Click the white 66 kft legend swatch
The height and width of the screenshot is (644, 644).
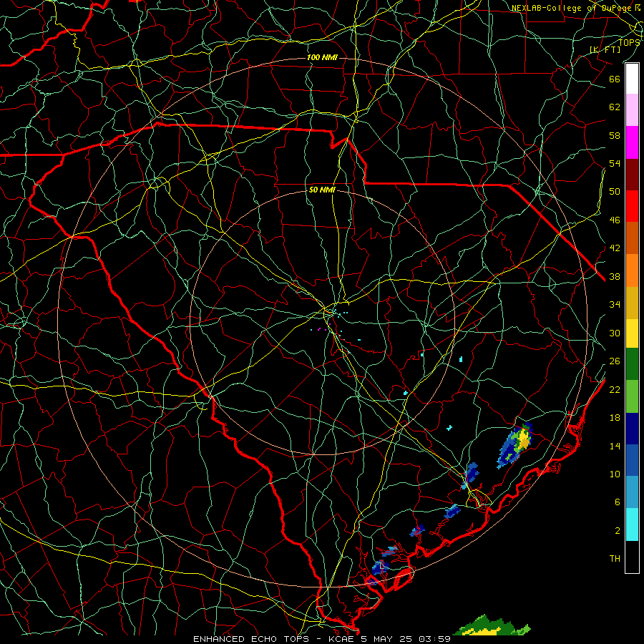pyautogui.click(x=632, y=79)
